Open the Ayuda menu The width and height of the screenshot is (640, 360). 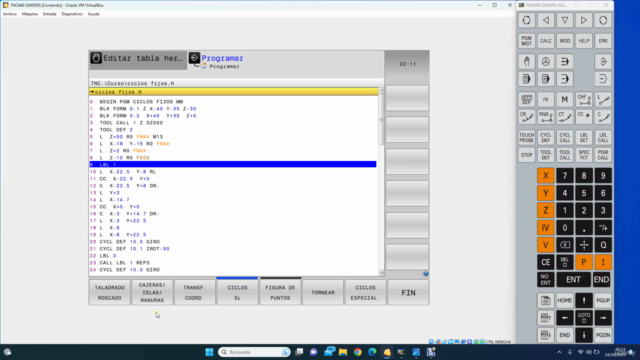(x=93, y=14)
